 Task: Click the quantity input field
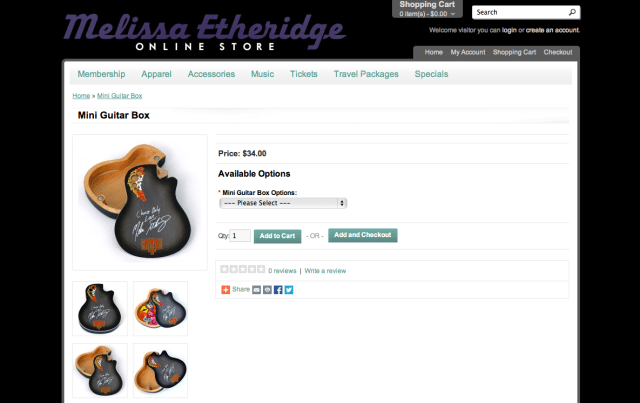[x=240, y=236]
